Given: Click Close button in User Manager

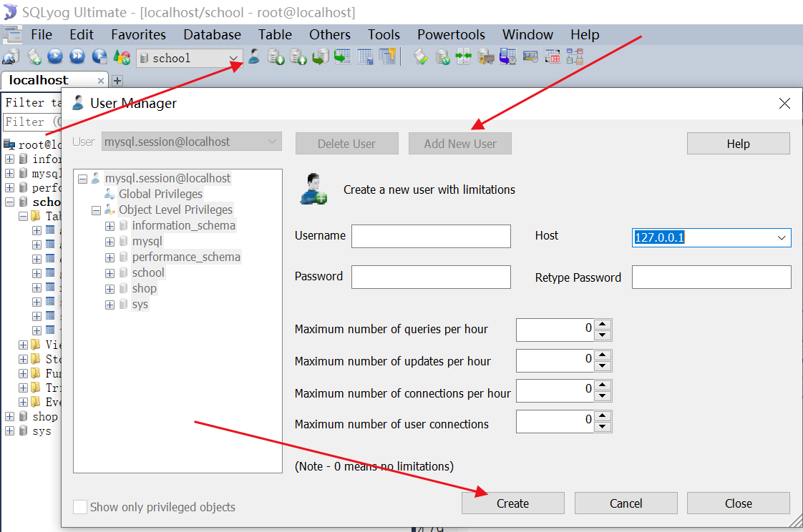Looking at the screenshot, I should tap(739, 503).
